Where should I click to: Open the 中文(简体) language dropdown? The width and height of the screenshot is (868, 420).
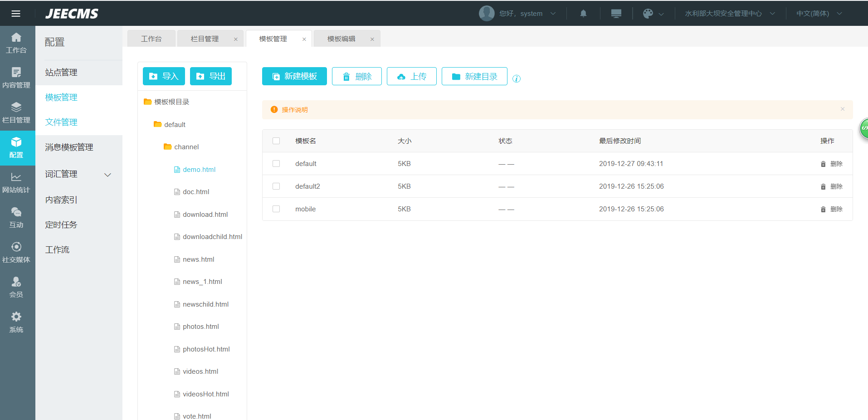click(x=819, y=14)
